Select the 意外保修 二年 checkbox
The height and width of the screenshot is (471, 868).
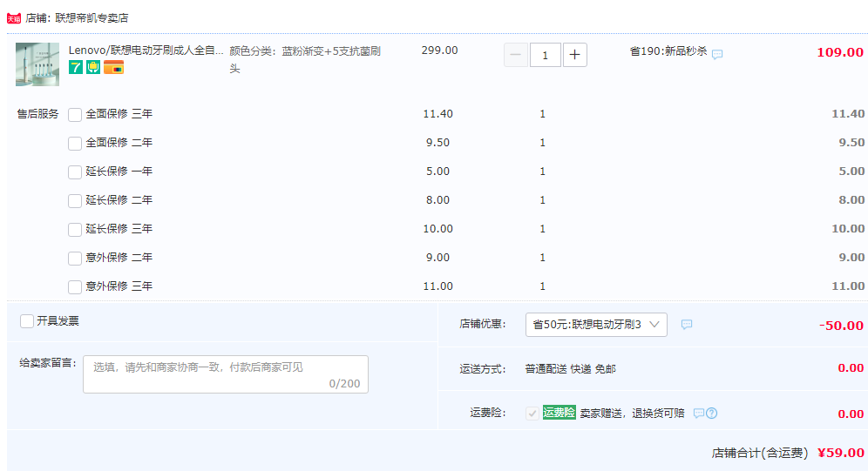(75, 259)
